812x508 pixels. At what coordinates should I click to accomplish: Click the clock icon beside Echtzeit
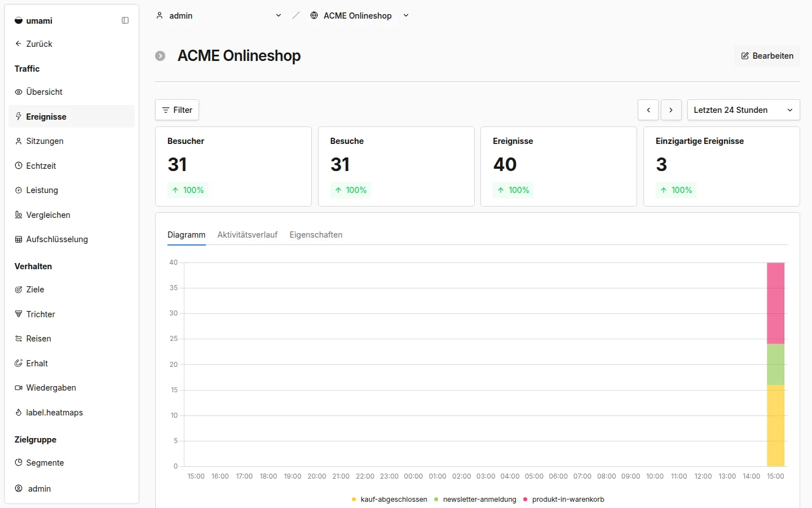pos(19,166)
